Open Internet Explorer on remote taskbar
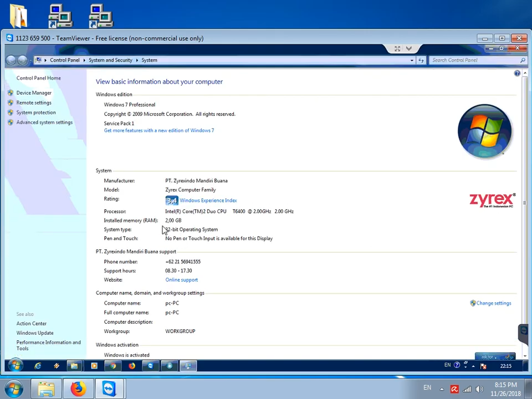532x399 pixels. point(38,366)
